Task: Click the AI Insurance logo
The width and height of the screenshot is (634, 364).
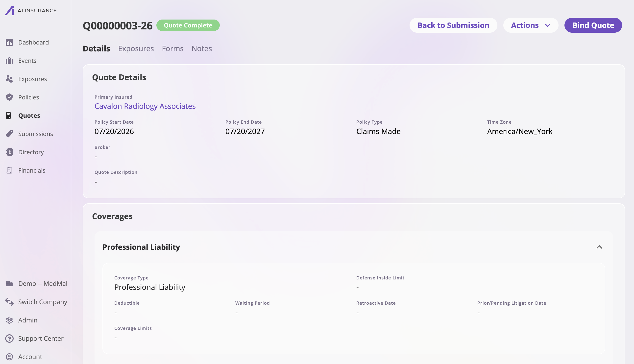Action: pos(30,10)
